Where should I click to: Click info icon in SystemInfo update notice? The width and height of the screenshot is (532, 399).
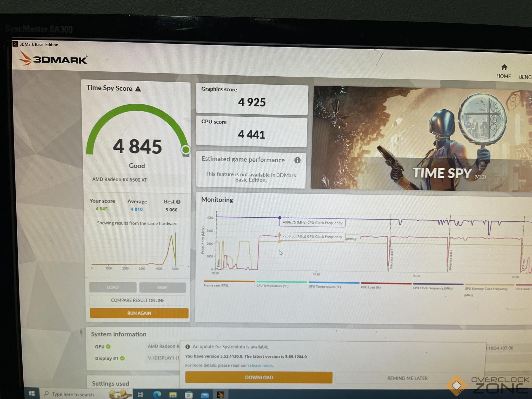187,347
